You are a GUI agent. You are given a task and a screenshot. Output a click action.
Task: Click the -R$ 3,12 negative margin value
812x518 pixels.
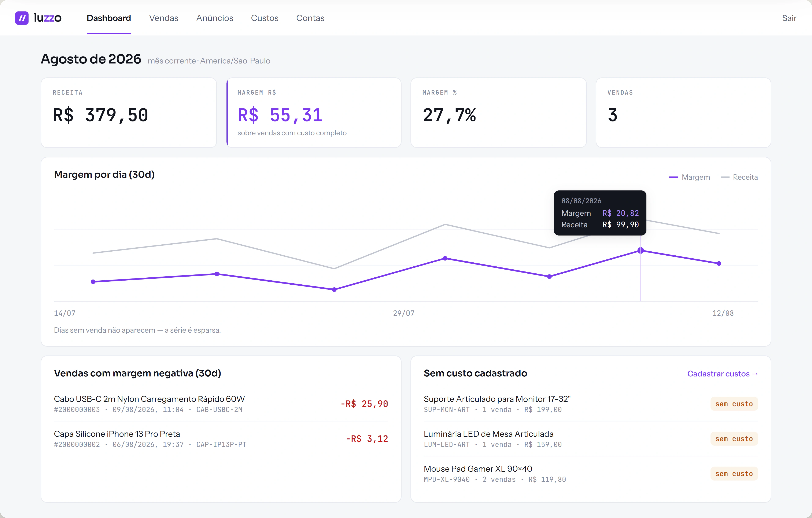point(367,439)
